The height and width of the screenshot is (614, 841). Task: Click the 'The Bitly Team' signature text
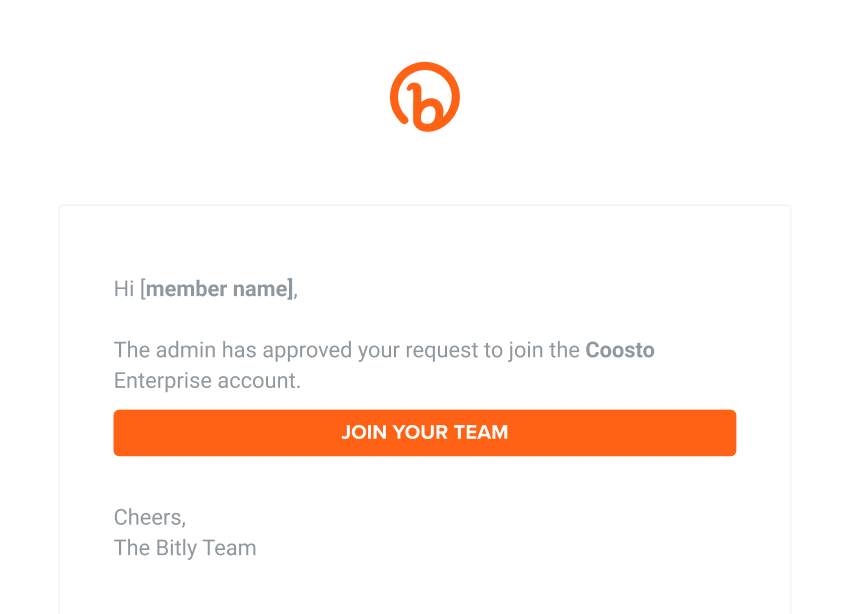[x=185, y=548]
